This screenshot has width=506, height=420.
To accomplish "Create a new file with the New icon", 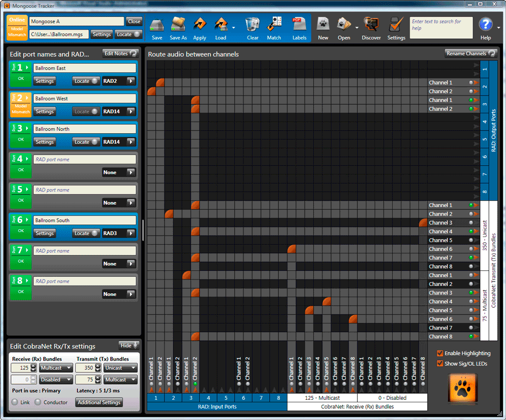I will [x=323, y=24].
